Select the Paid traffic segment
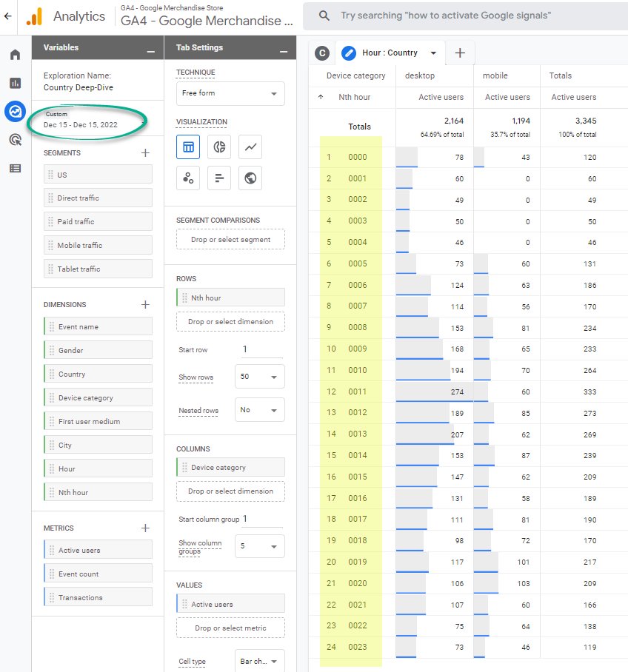Image resolution: width=628 pixels, height=672 pixels. click(98, 221)
